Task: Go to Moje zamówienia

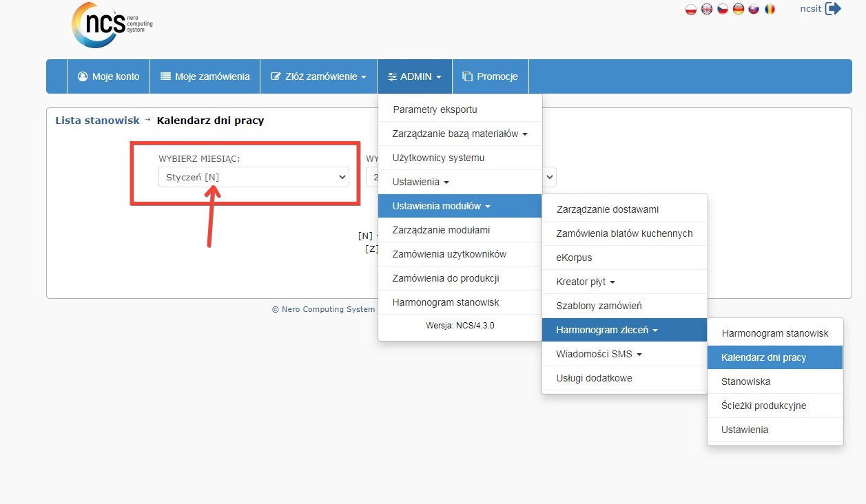Action: tap(205, 76)
